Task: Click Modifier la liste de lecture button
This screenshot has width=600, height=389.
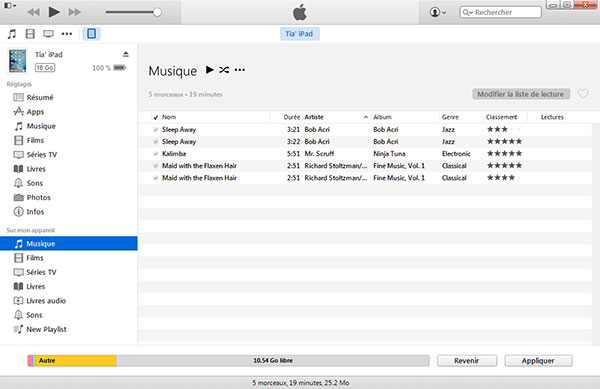Action: tap(521, 94)
